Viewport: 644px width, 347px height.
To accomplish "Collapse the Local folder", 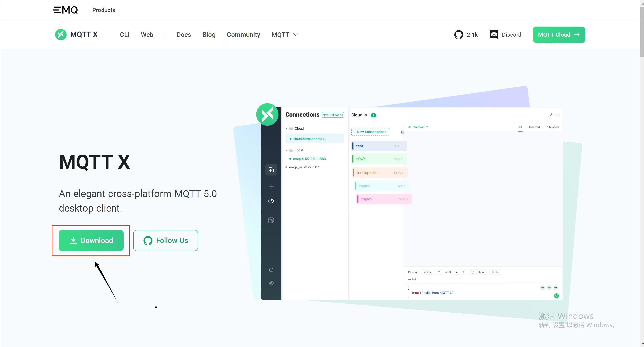I will [286, 150].
